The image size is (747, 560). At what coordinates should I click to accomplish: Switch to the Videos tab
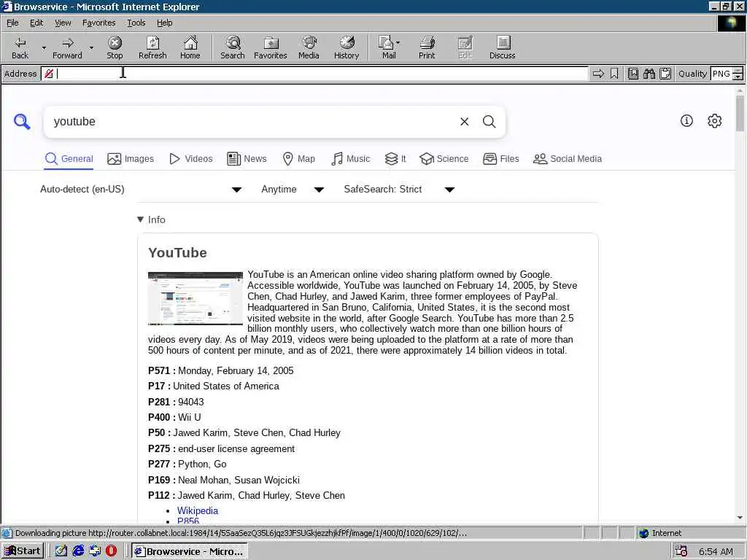point(191,158)
